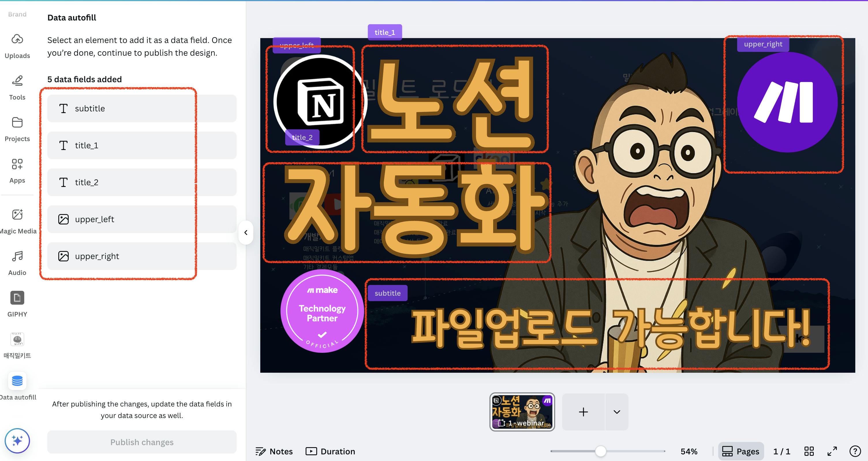Launch the Canva AI assistant sparkle button
The height and width of the screenshot is (461, 868).
pos(17,441)
